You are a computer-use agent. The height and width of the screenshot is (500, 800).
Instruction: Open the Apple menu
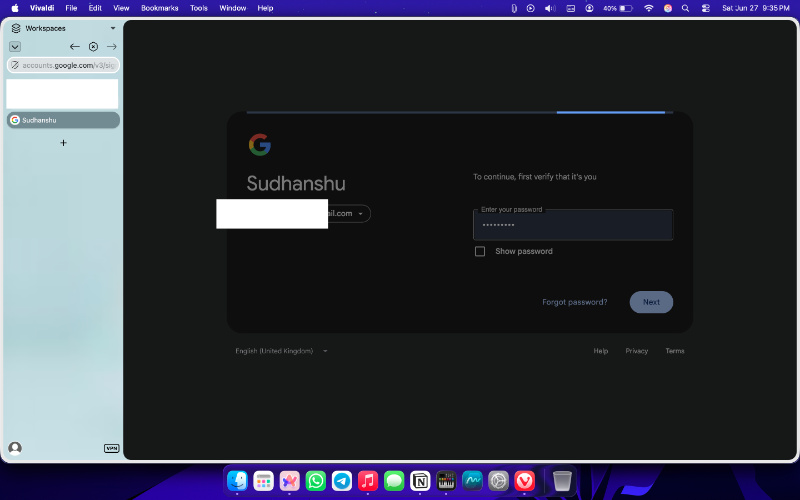15,8
